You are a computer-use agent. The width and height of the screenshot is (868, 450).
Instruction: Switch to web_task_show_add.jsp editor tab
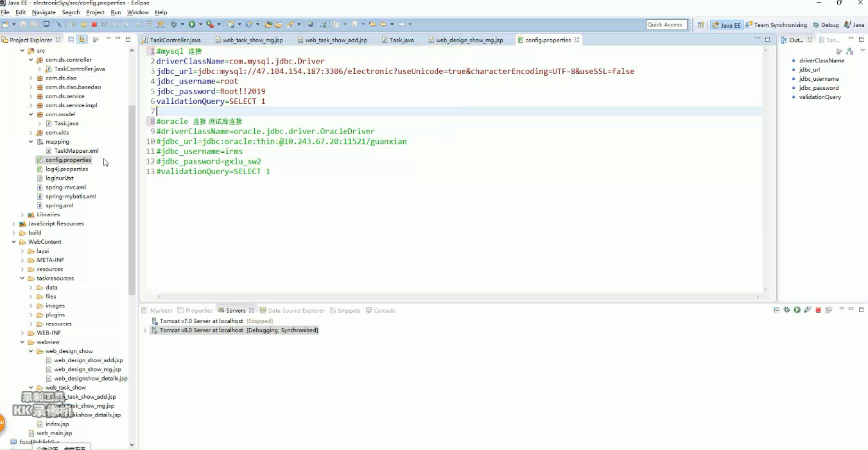331,40
